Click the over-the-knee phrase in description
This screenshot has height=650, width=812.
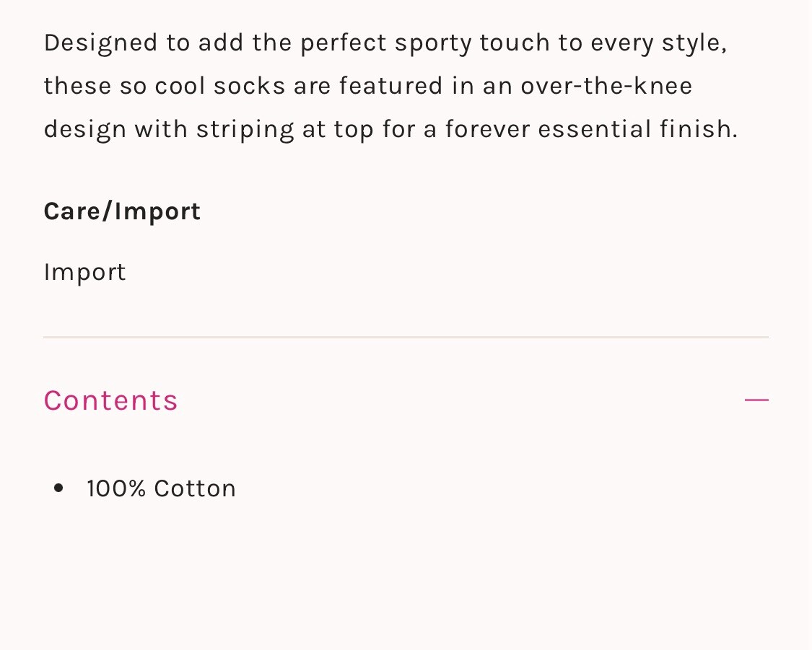click(606, 86)
